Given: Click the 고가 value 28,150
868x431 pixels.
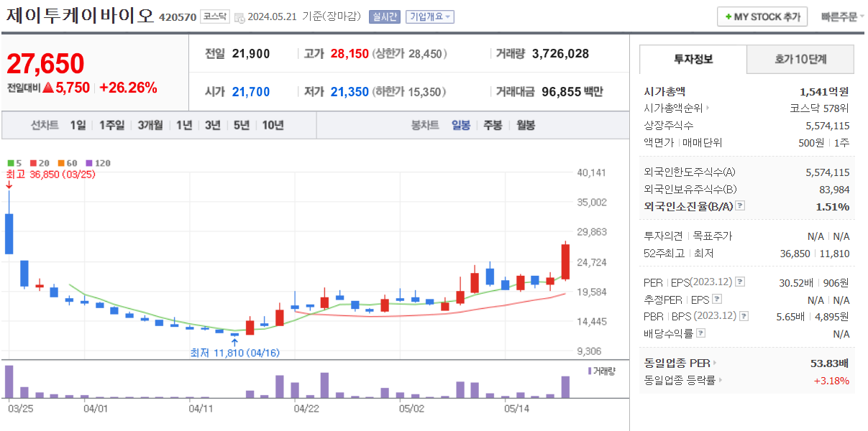Looking at the screenshot, I should pyautogui.click(x=350, y=54).
